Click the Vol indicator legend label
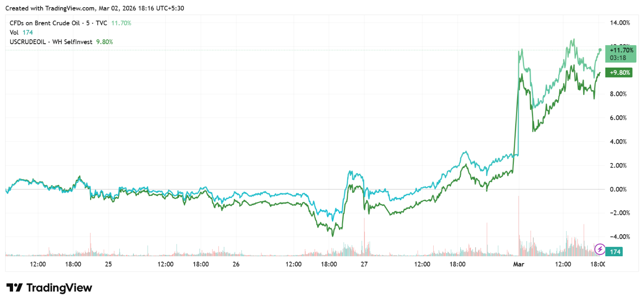The width and height of the screenshot is (644, 304). coord(14,32)
